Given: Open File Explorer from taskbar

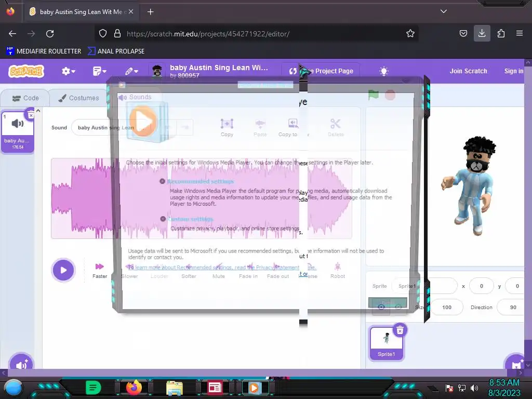Looking at the screenshot, I should coord(175,388).
